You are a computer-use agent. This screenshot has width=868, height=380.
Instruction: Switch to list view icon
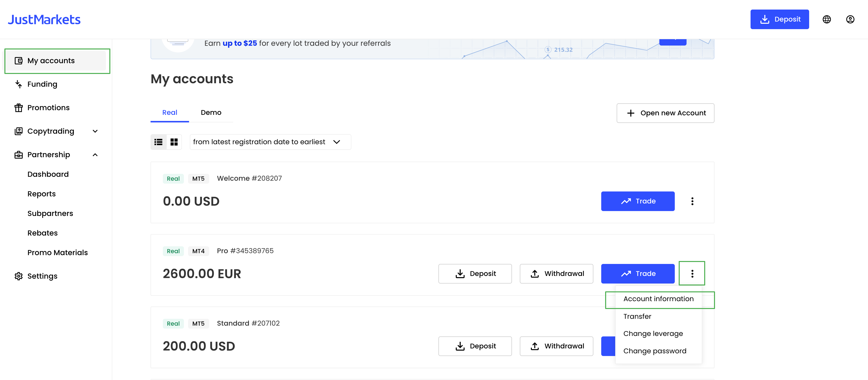[158, 142]
